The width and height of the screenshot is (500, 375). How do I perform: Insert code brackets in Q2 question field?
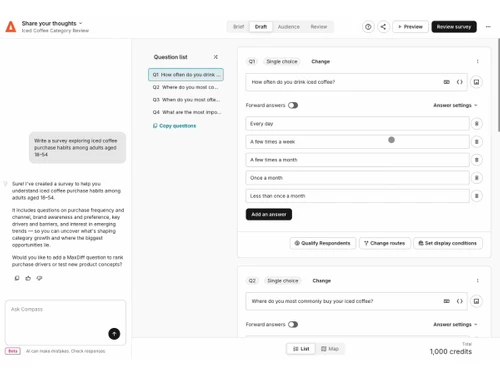click(x=460, y=301)
